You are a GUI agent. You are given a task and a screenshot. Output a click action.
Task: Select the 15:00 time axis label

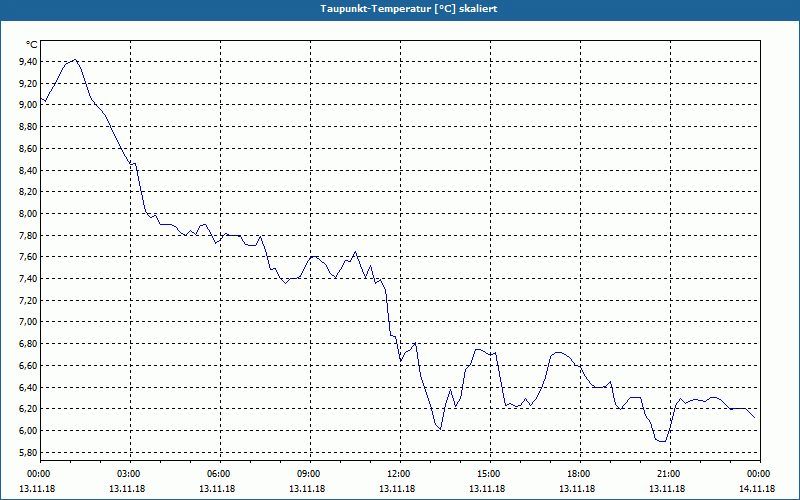490,474
